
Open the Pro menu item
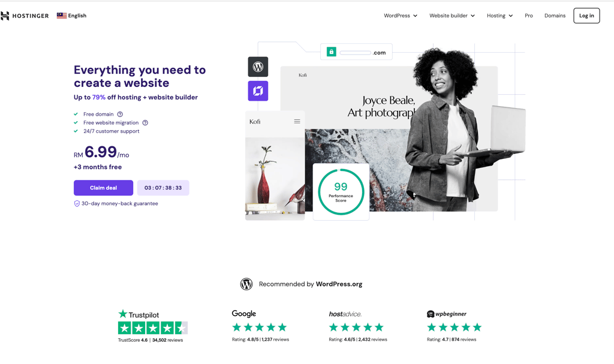[x=529, y=16]
